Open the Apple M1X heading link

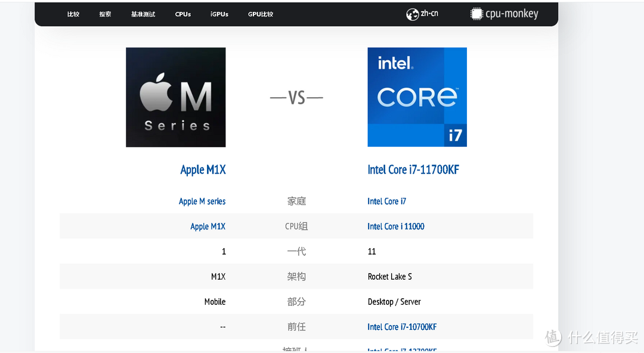203,170
